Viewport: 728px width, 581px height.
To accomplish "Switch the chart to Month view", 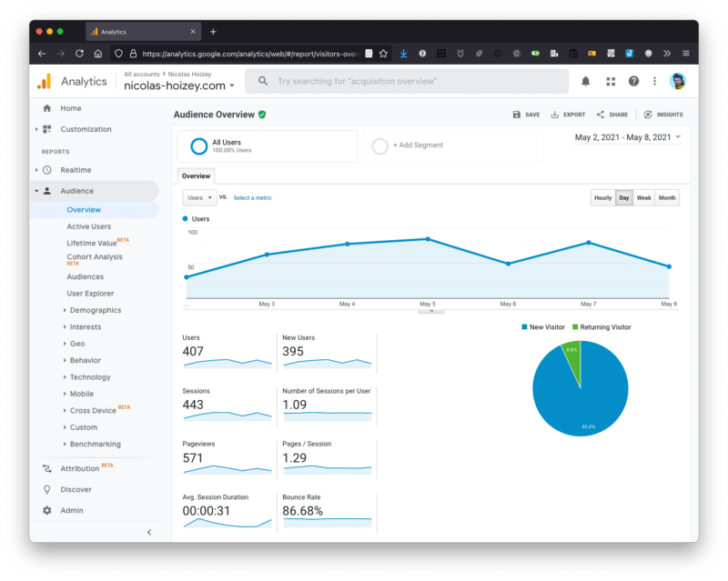I will point(667,197).
